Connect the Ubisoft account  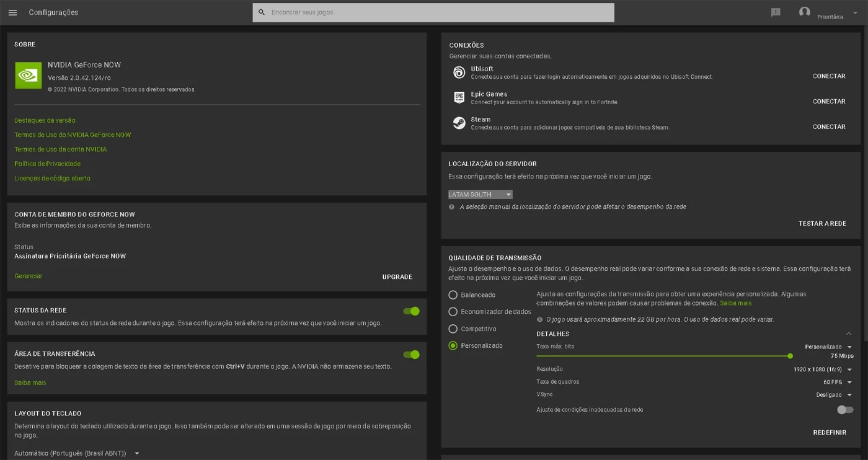click(x=829, y=76)
